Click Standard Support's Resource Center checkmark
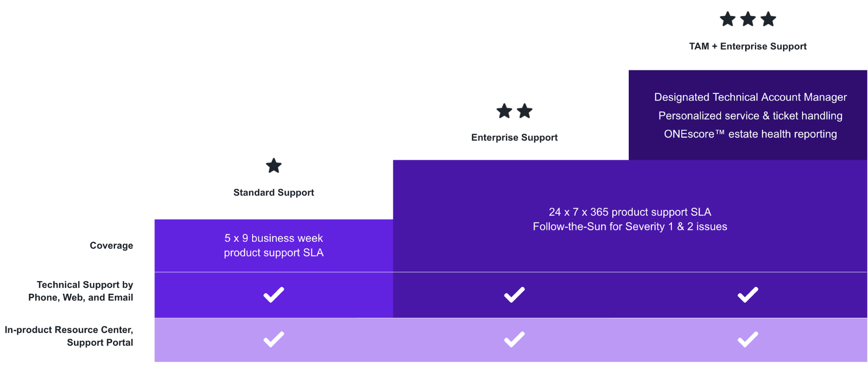 [274, 340]
